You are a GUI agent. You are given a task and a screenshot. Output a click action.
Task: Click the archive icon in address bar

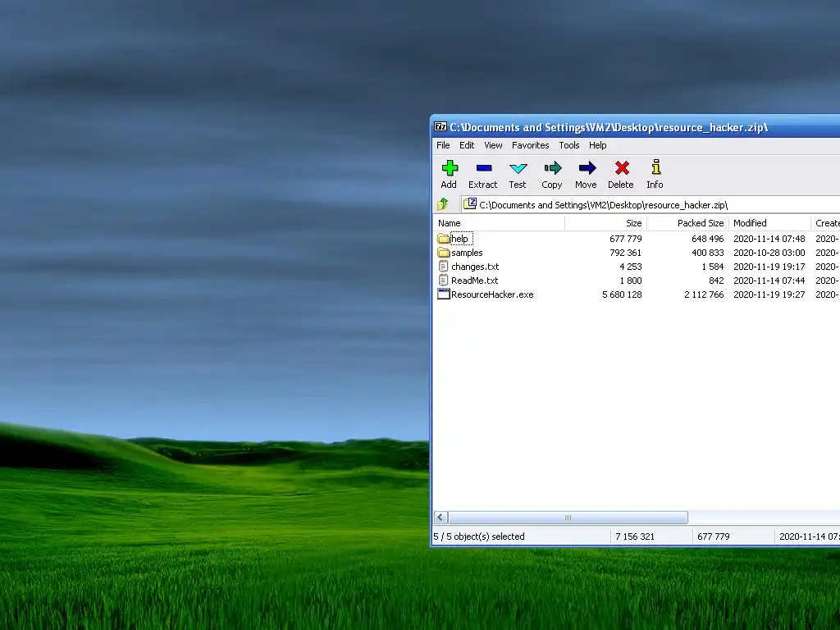(470, 203)
